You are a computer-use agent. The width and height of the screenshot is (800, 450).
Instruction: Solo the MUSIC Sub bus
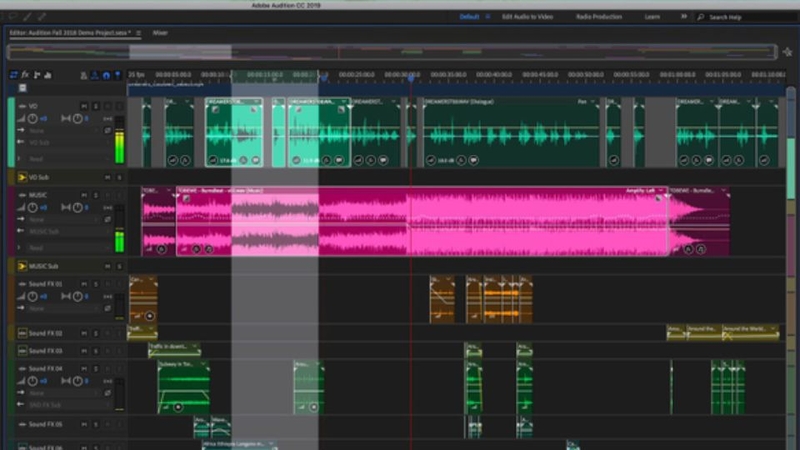(x=119, y=266)
